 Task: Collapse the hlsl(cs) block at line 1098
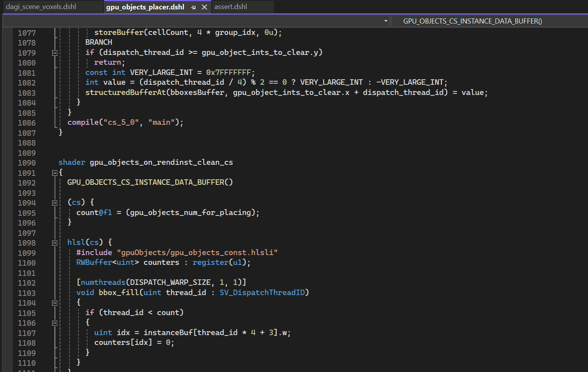click(x=55, y=242)
